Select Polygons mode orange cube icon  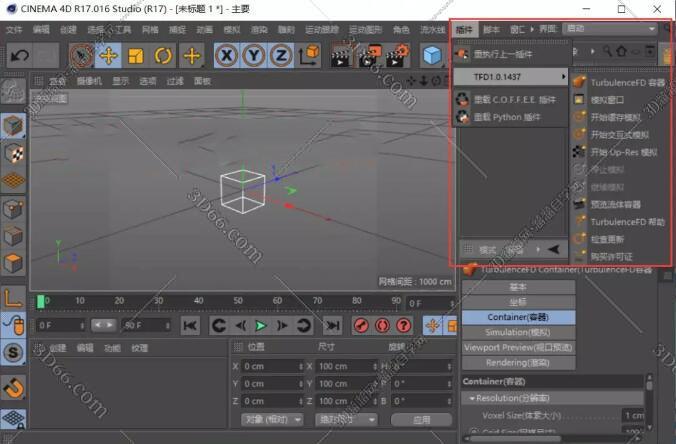pos(13,263)
